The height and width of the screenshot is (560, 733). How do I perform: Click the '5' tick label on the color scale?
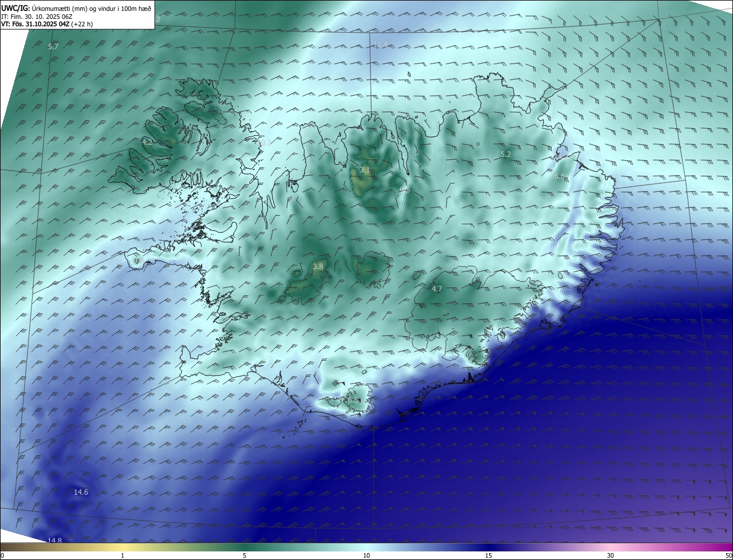click(245, 555)
